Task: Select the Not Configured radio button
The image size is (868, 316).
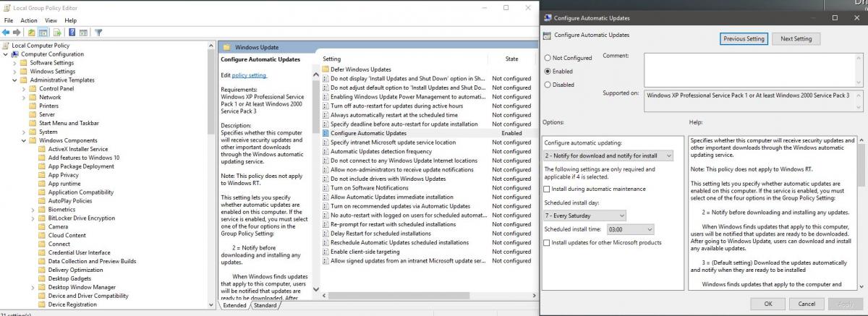Action: click(x=548, y=58)
